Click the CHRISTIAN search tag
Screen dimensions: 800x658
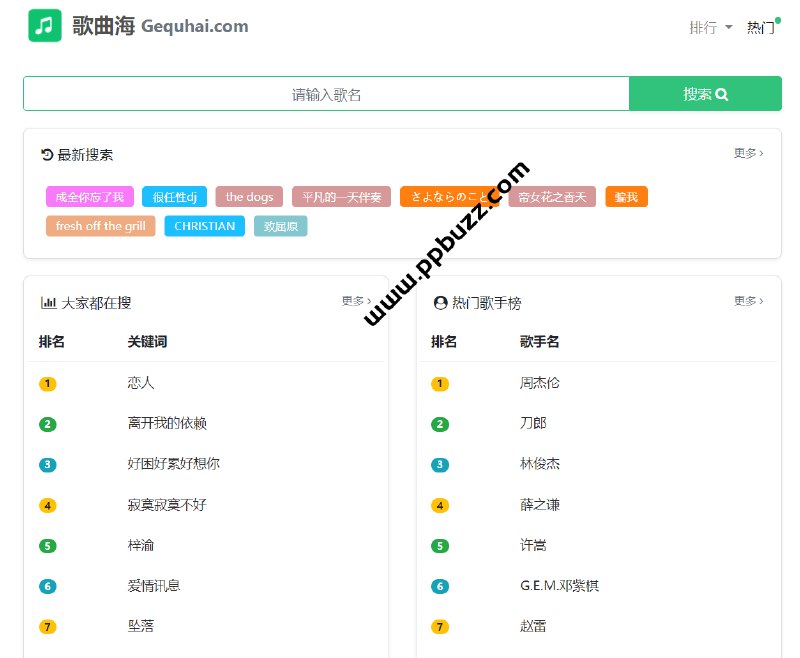[x=204, y=226]
